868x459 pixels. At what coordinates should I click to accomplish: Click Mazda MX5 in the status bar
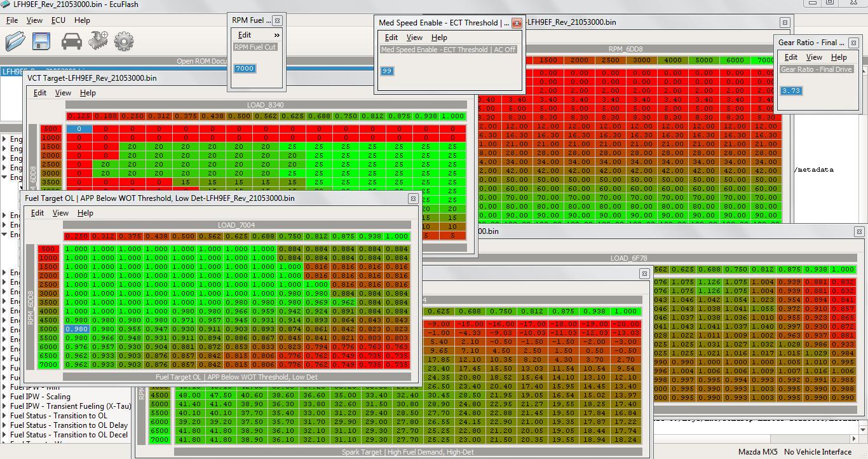(757, 452)
